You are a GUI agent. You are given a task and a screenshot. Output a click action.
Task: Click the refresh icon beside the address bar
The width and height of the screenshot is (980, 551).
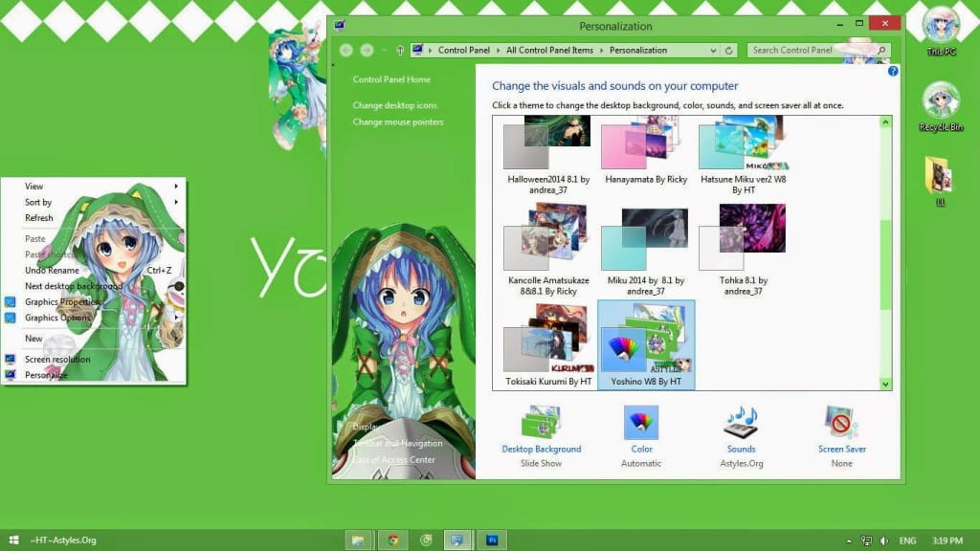731,50
